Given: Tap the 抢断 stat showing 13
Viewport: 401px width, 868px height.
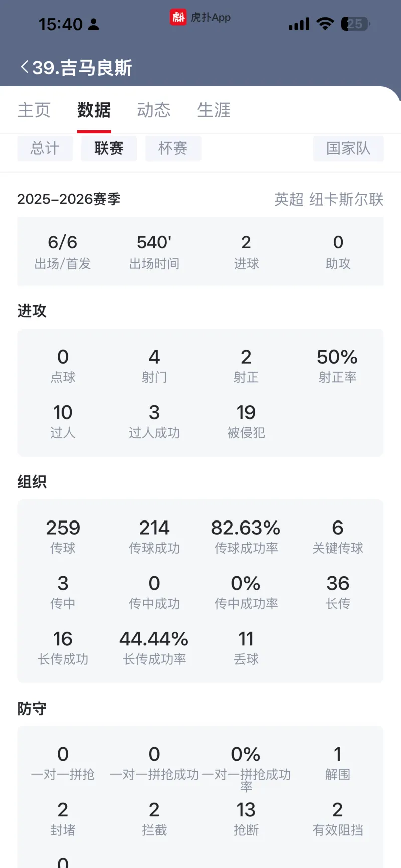Looking at the screenshot, I should [246, 819].
